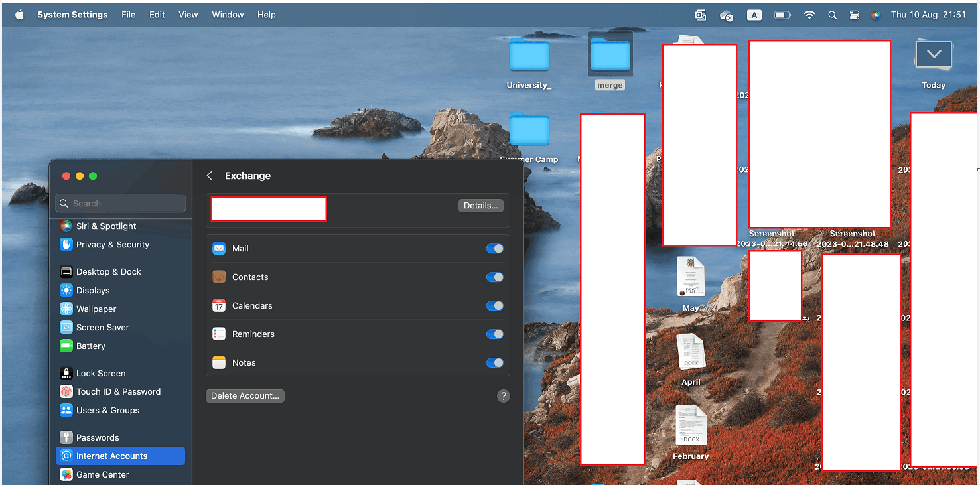The width and height of the screenshot is (980, 485).
Task: Open System Settings application menu
Action: pyautogui.click(x=72, y=15)
